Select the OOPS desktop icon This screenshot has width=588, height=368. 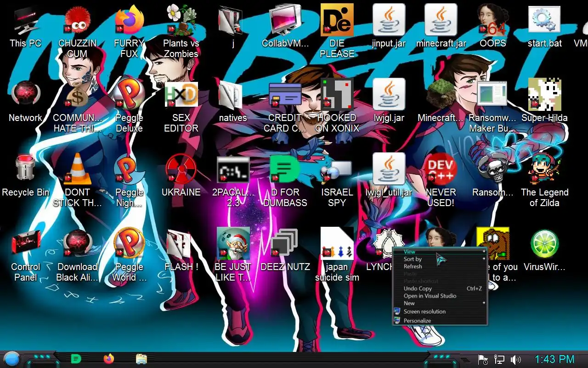coord(492,20)
